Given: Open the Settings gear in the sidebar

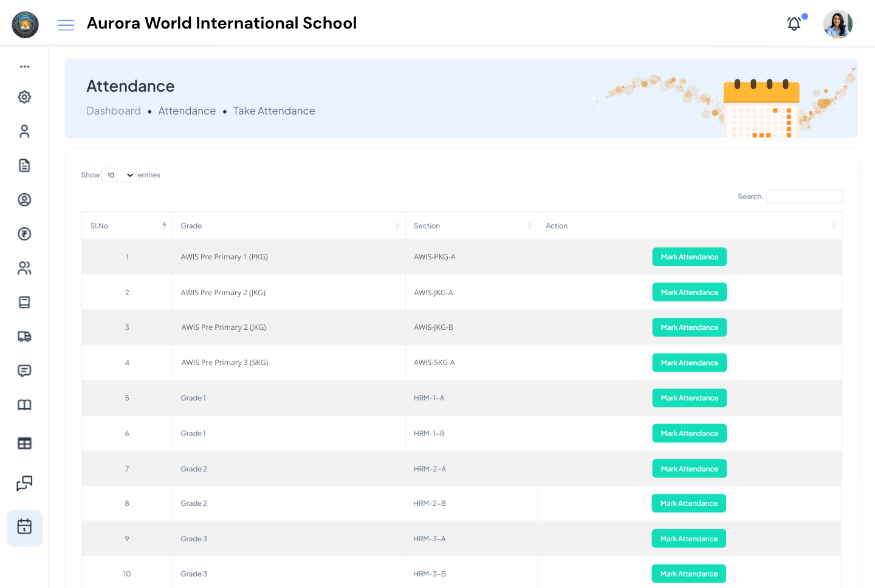Looking at the screenshot, I should tap(24, 97).
